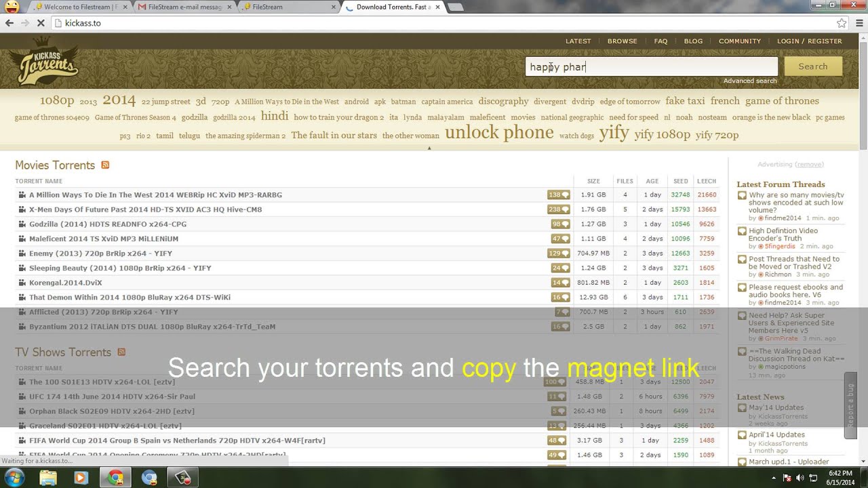This screenshot has width=868, height=488.
Task: Open comments badge 48 for FIFA Spain vs Netherlands
Action: 557,441
